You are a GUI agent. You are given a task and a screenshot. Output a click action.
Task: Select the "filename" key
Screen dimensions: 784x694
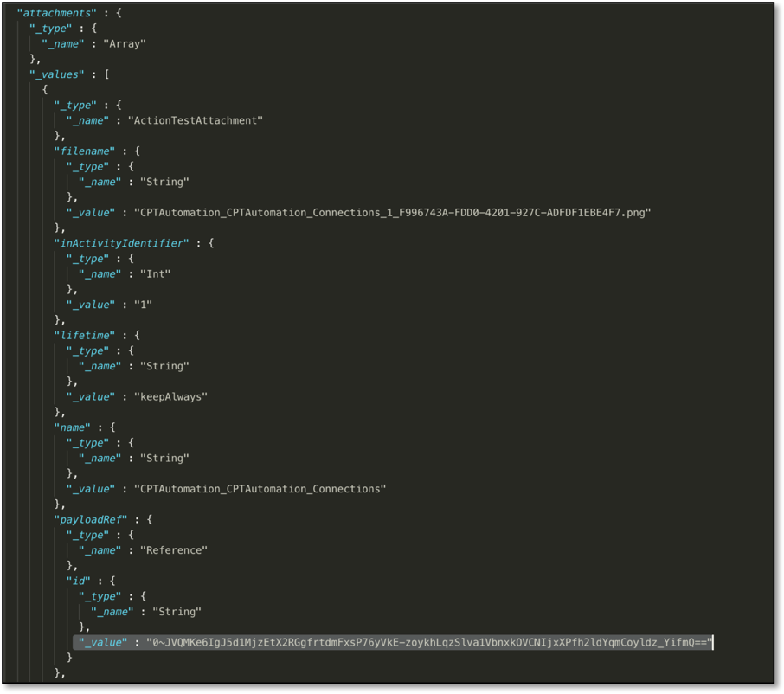coord(85,151)
